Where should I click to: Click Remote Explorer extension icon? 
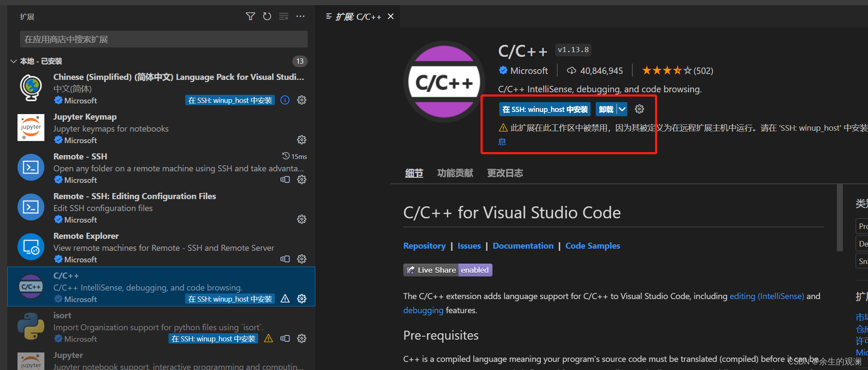pos(31,247)
